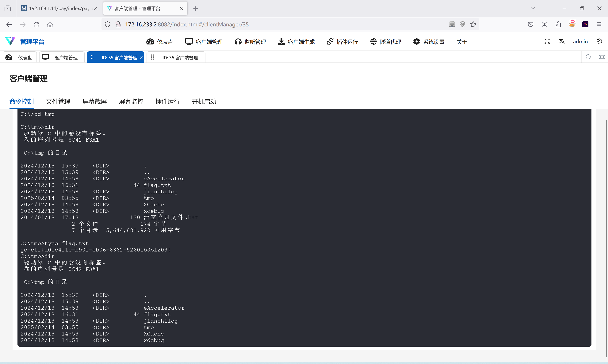Reload the page in browser toolbar
The image size is (608, 364).
coord(36,25)
